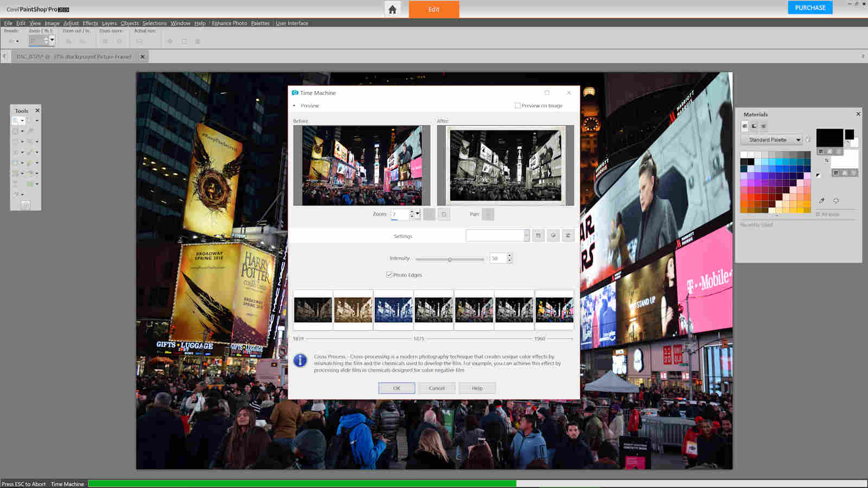
Task: Click the white background material swatch
Action: [x=845, y=159]
